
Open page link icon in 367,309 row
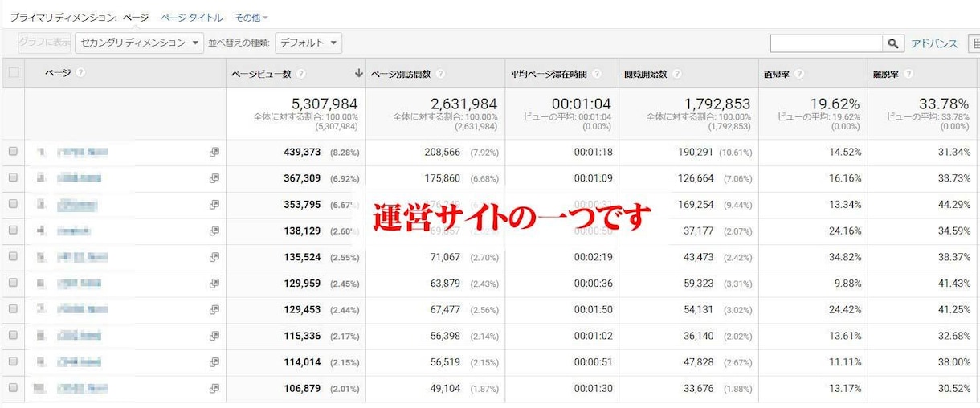pos(214,178)
